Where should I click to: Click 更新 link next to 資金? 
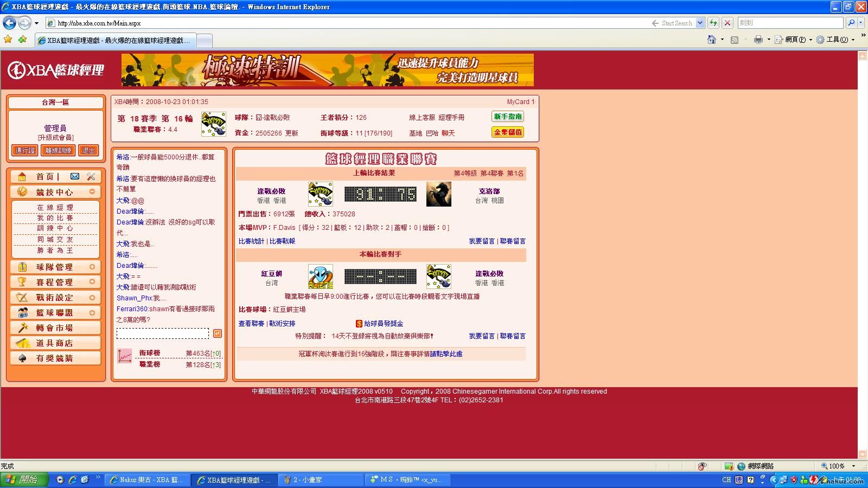click(291, 133)
